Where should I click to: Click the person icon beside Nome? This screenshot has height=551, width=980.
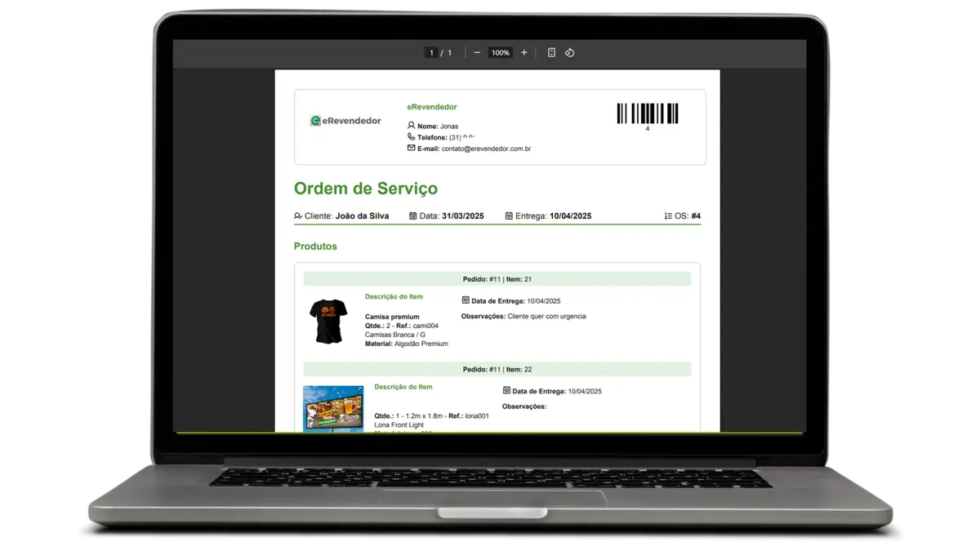[x=412, y=126]
